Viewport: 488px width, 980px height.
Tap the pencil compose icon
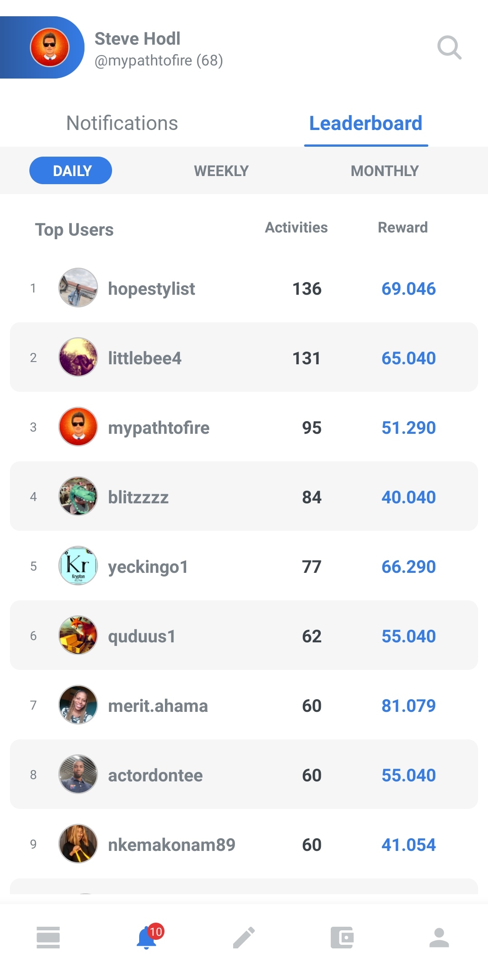pyautogui.click(x=244, y=938)
